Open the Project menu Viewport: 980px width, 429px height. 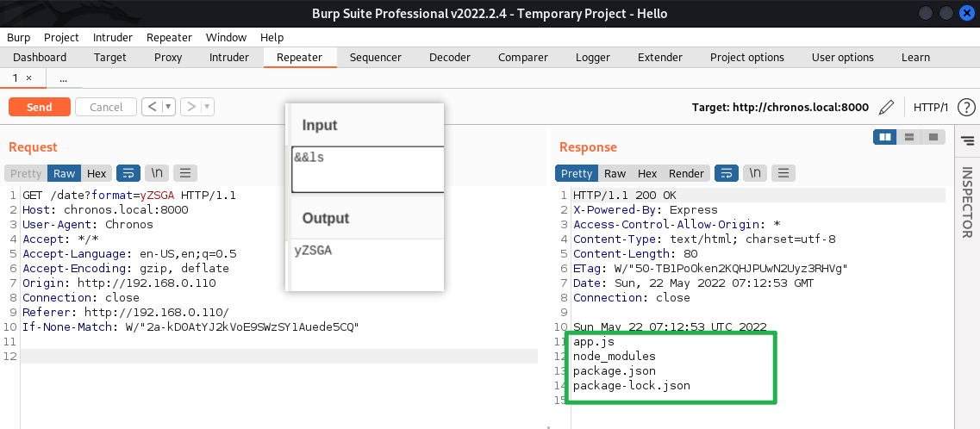(61, 37)
